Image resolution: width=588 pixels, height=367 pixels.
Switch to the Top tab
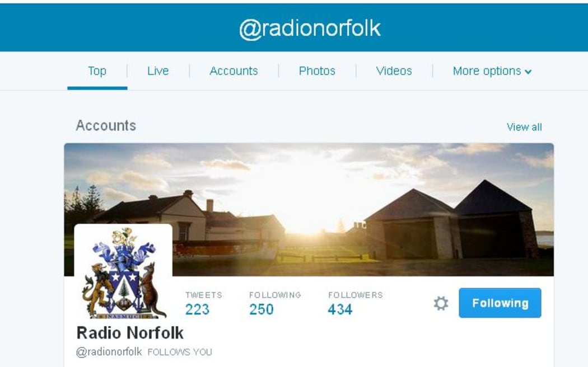click(97, 71)
